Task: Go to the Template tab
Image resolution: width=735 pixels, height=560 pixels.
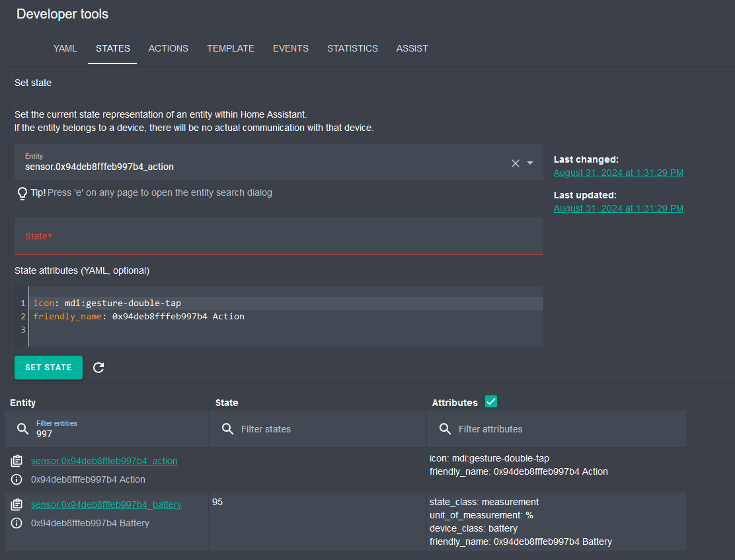Action: 231,48
